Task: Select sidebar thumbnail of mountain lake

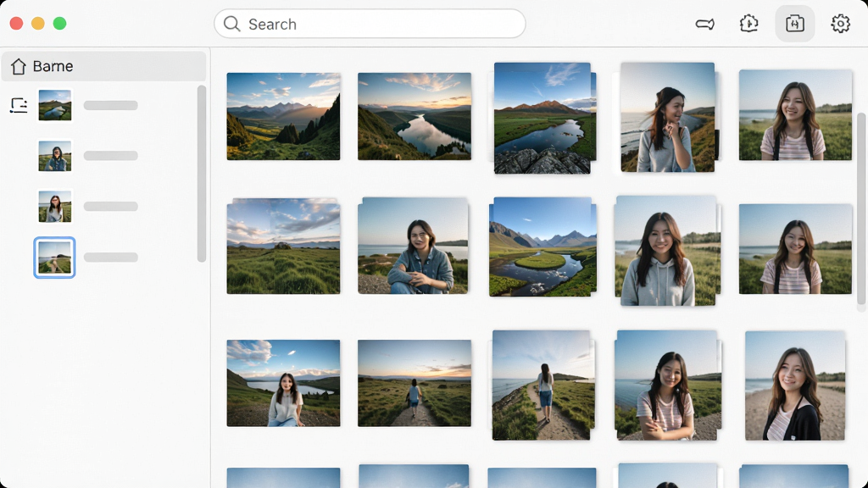Action: click(55, 105)
